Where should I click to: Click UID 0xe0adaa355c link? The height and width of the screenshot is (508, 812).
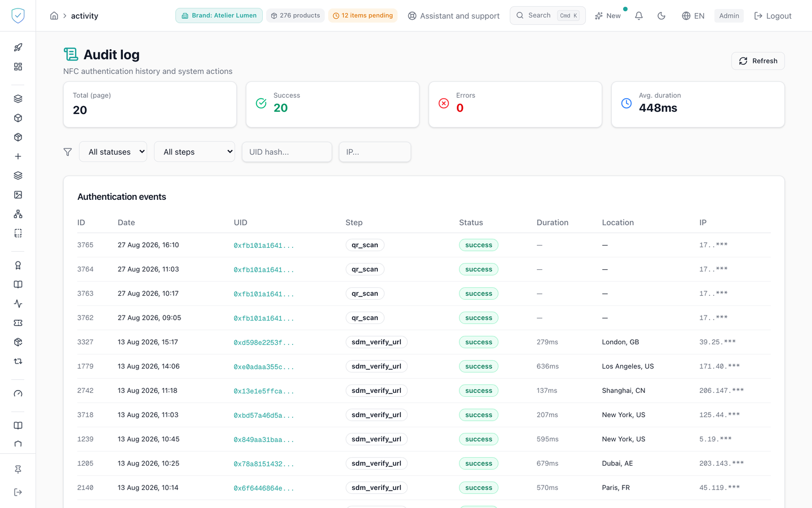click(264, 367)
